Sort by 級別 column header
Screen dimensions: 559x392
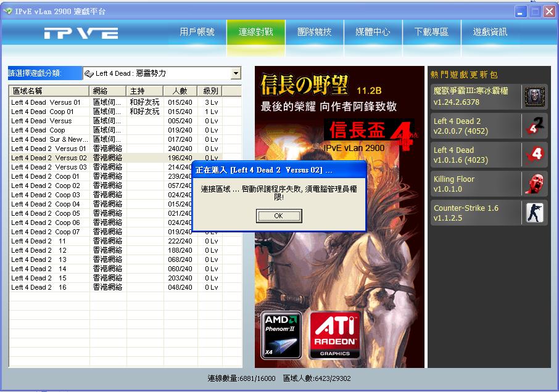(210, 91)
